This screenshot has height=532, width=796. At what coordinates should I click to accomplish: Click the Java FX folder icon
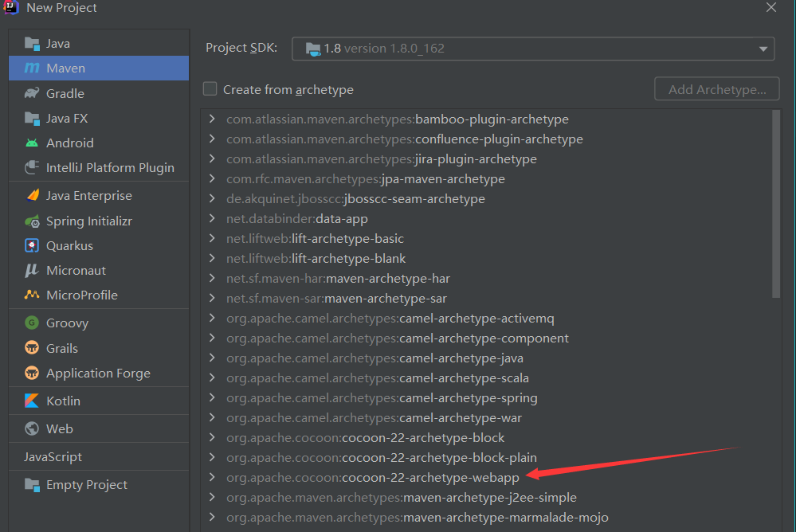pos(32,119)
